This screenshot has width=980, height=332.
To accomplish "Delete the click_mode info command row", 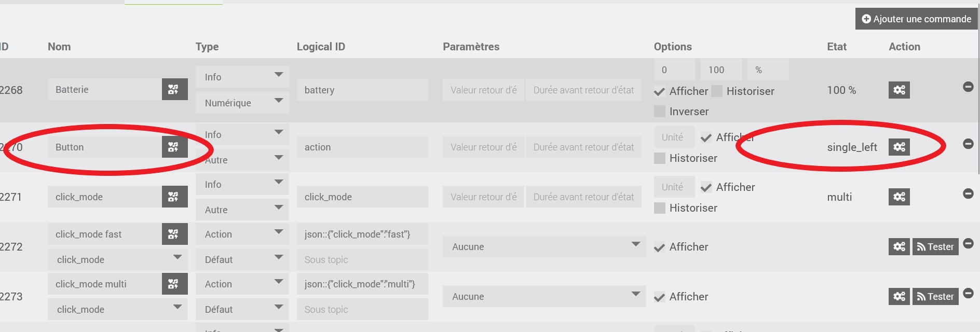I will [968, 193].
